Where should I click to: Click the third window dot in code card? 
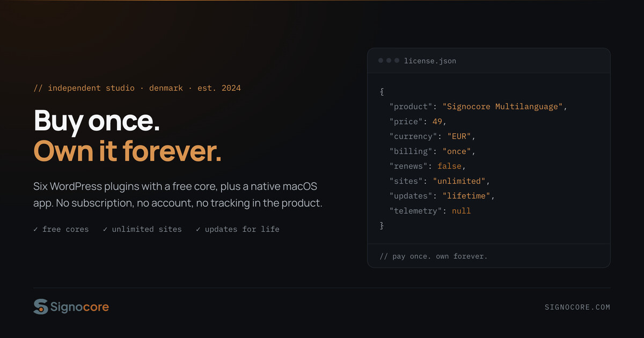click(x=397, y=61)
